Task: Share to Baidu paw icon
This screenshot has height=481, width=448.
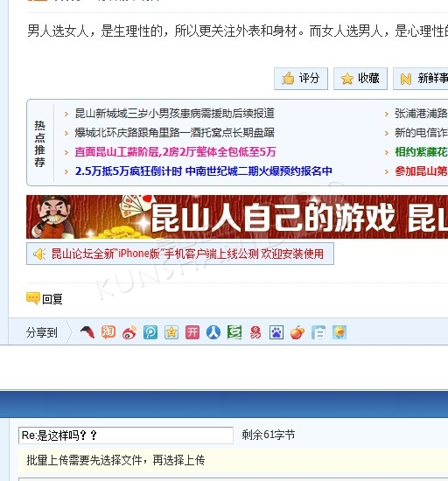Action: point(276,332)
